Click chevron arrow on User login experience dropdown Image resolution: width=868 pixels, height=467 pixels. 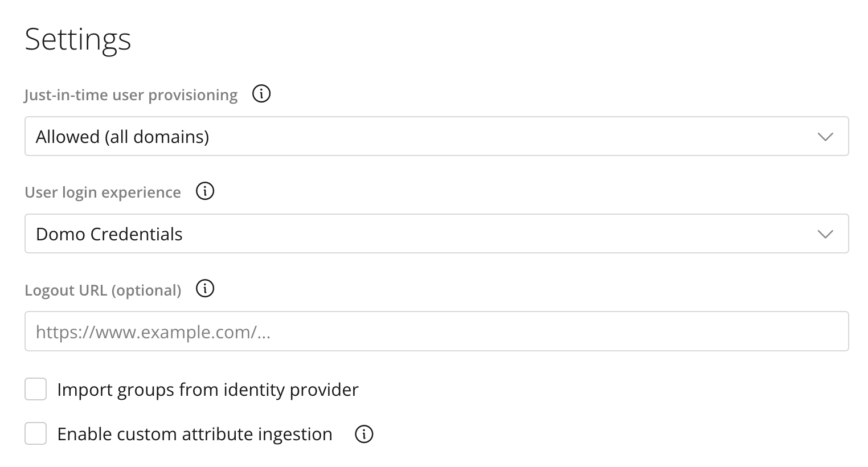pyautogui.click(x=825, y=234)
